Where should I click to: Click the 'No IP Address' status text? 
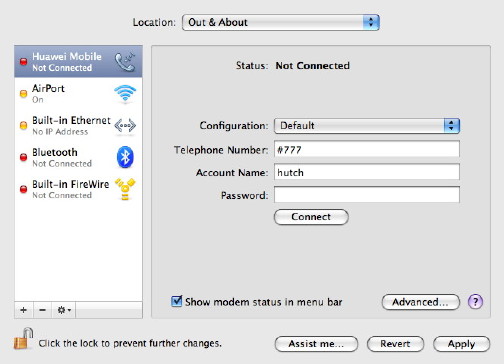60,132
